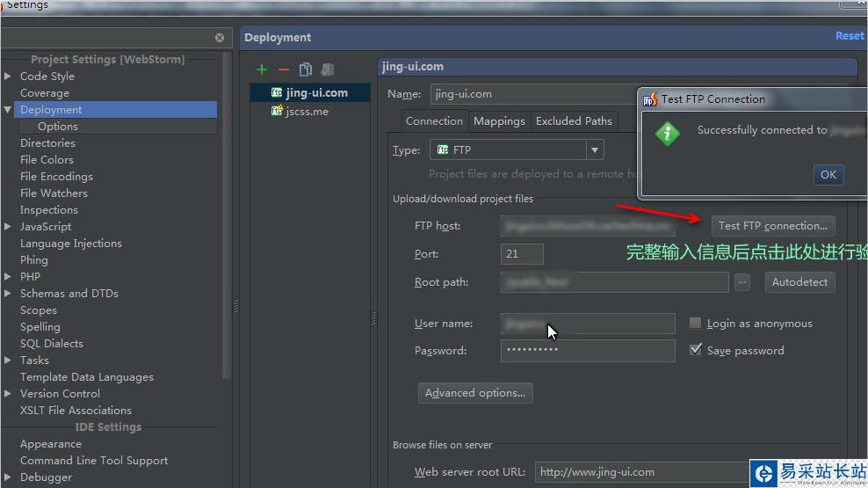Screen dimensions: 868x488
Task: Expand the JavaScript settings node
Action: coord(8,227)
